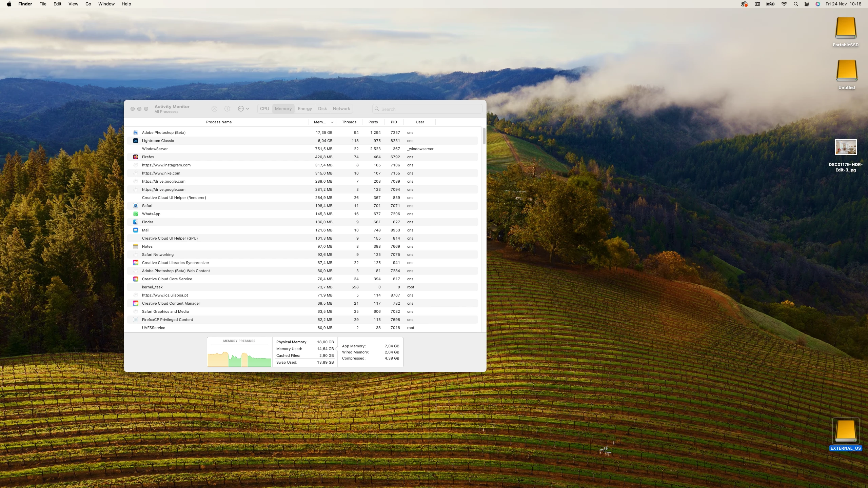Select the Lightroom Classic process icon
Viewport: 868px width, 488px height.
[x=136, y=141]
